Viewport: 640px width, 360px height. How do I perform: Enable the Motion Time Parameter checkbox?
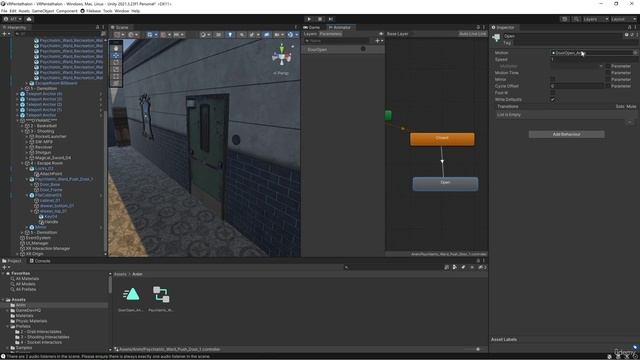tap(608, 73)
